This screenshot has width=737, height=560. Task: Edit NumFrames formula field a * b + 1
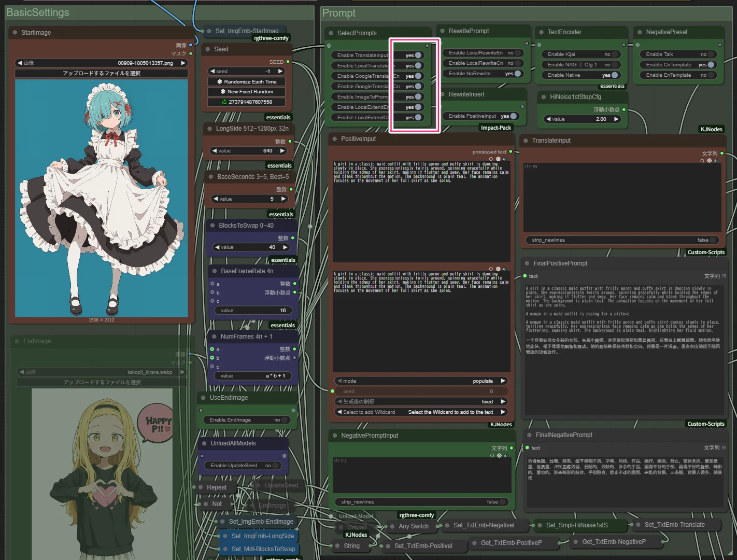click(253, 376)
